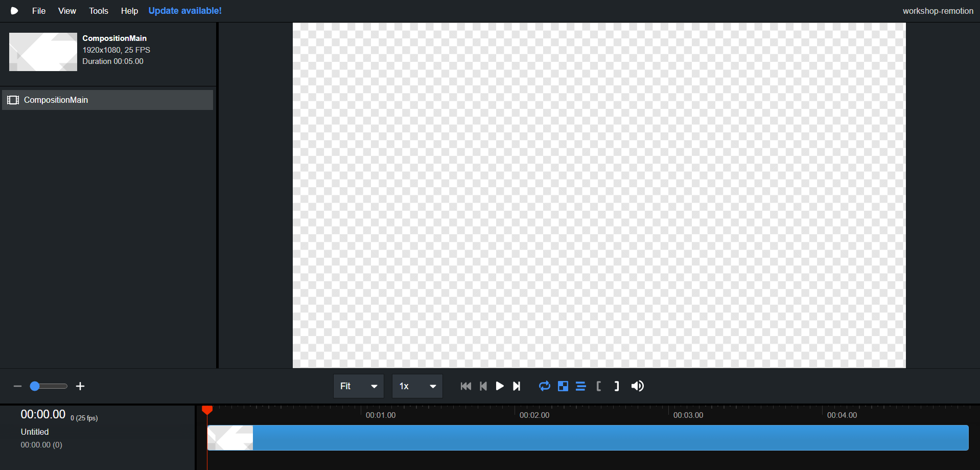Toggle loop playback
This screenshot has height=470, width=980.
pyautogui.click(x=545, y=386)
